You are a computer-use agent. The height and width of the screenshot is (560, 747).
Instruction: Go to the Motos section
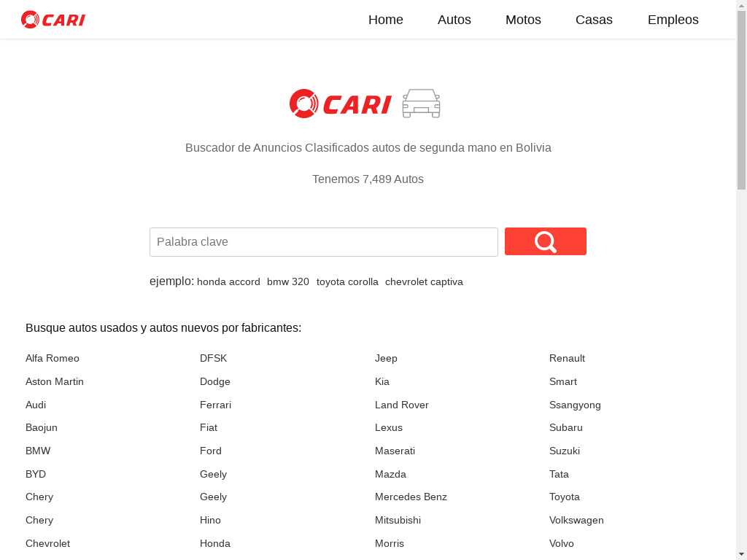click(523, 20)
